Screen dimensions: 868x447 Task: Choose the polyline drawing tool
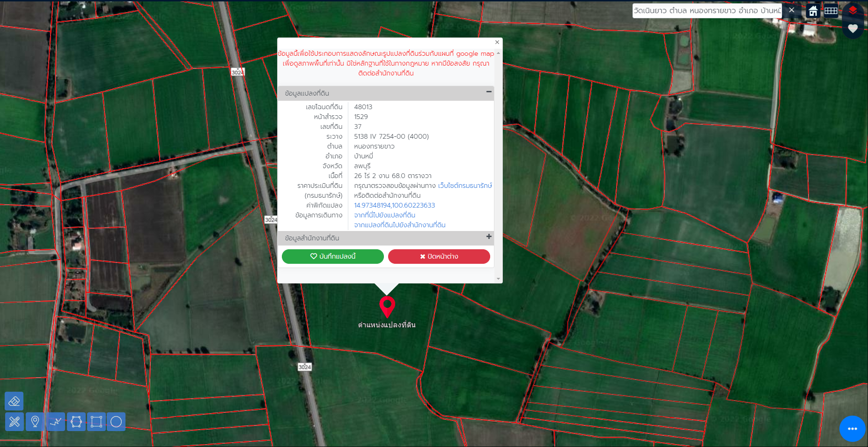(x=56, y=422)
